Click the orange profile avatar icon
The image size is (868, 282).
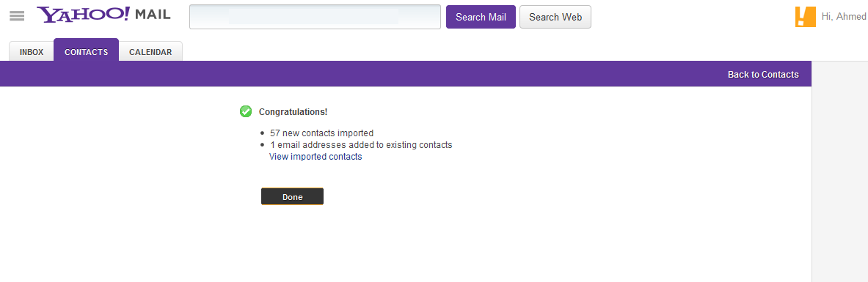tap(806, 17)
